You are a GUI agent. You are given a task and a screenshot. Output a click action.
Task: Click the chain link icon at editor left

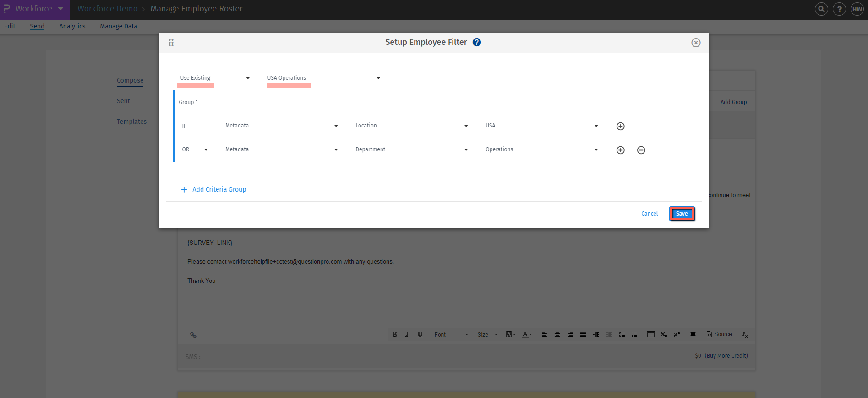tap(193, 335)
